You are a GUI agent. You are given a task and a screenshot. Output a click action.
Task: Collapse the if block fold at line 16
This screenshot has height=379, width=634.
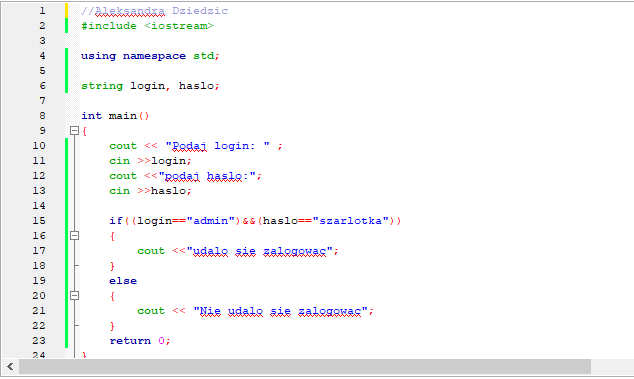pos(74,235)
